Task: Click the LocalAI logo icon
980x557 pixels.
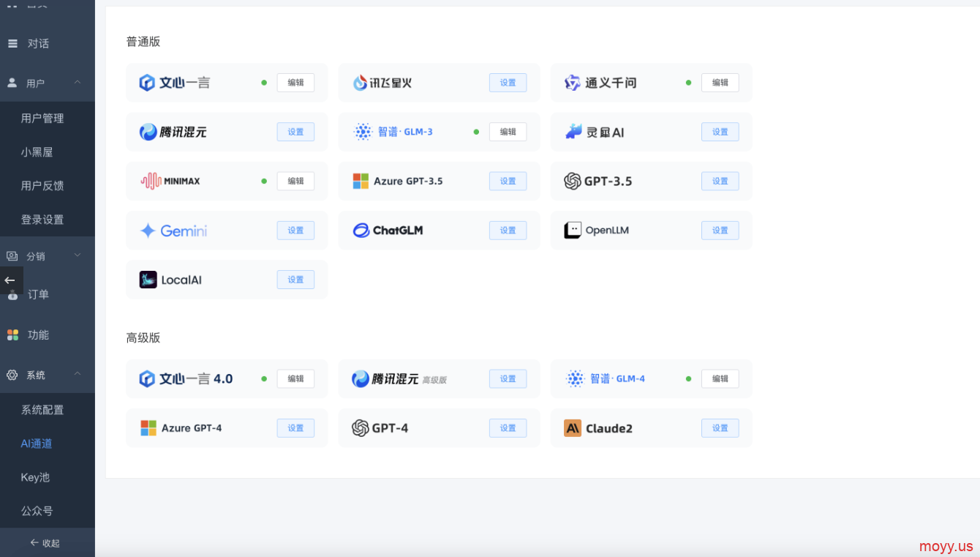Action: click(148, 280)
